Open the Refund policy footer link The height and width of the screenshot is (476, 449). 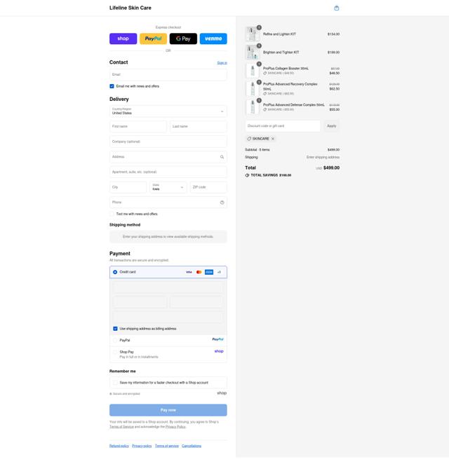pos(119,446)
